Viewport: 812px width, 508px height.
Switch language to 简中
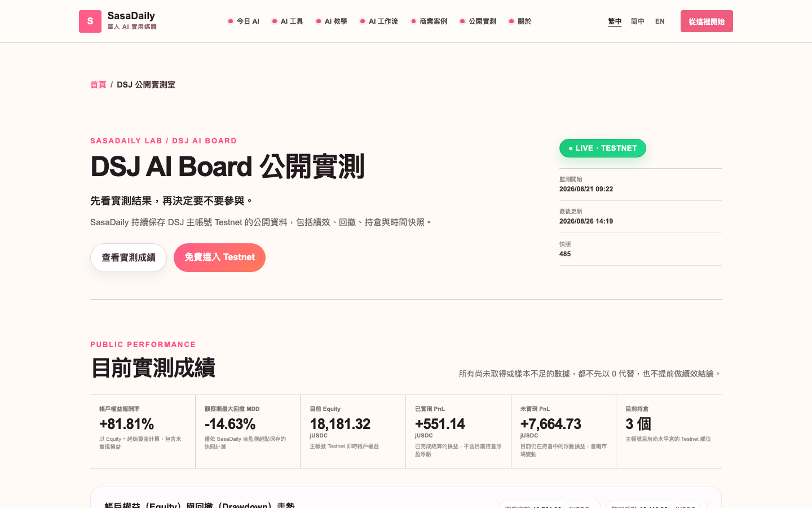[638, 21]
